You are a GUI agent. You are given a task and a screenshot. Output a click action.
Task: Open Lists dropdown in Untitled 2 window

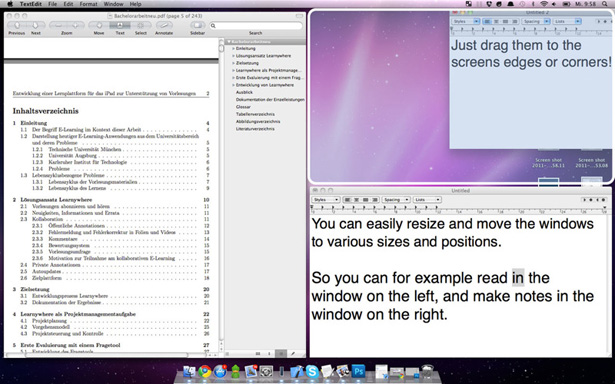point(567,21)
